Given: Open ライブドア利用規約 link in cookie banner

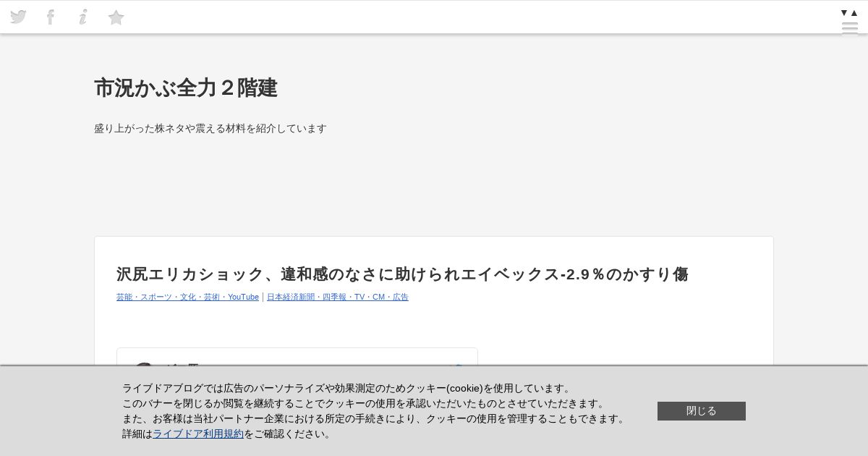Looking at the screenshot, I should coord(198,434).
